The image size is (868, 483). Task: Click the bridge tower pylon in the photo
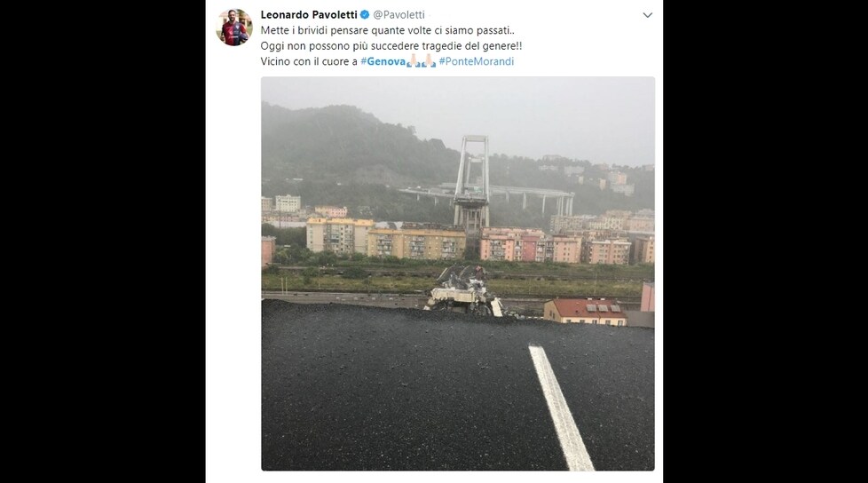[471, 182]
